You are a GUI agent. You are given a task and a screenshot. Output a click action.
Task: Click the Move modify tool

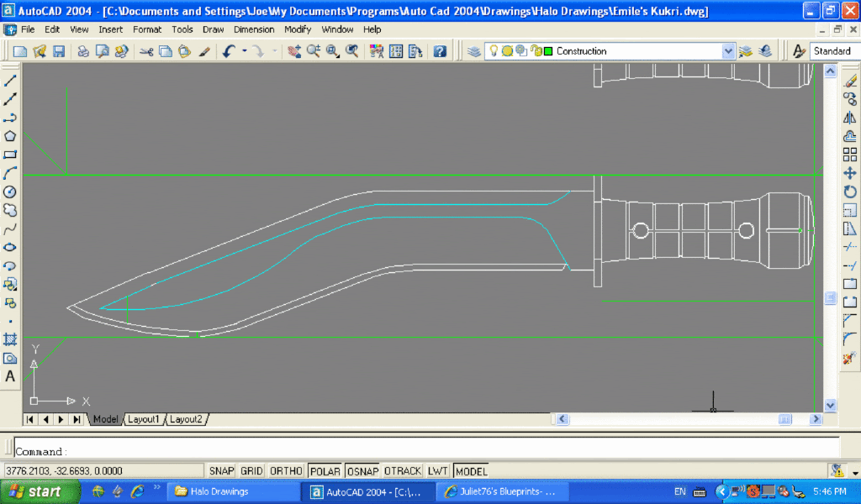pos(850,173)
